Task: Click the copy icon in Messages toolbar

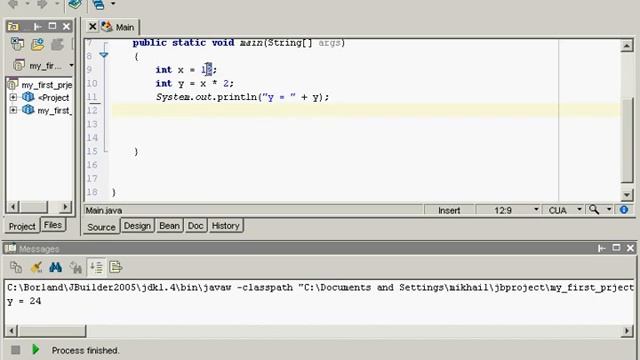Action: pyautogui.click(x=16, y=267)
